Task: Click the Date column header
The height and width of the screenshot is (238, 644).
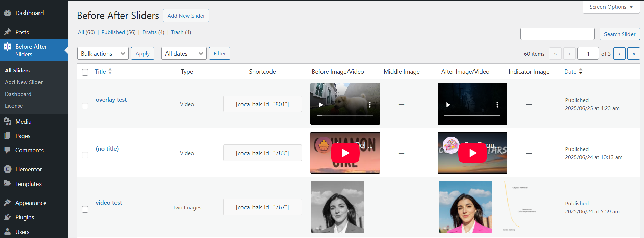Action: pos(570,71)
